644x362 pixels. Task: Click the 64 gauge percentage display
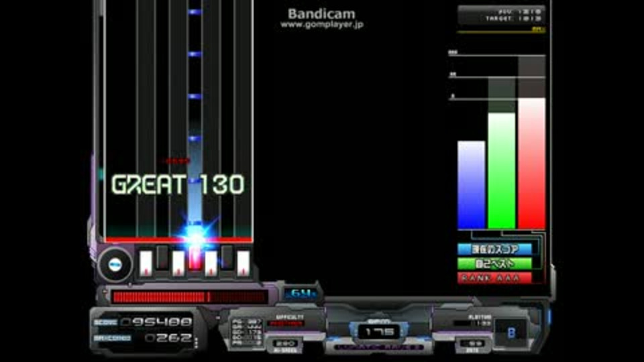click(x=303, y=294)
